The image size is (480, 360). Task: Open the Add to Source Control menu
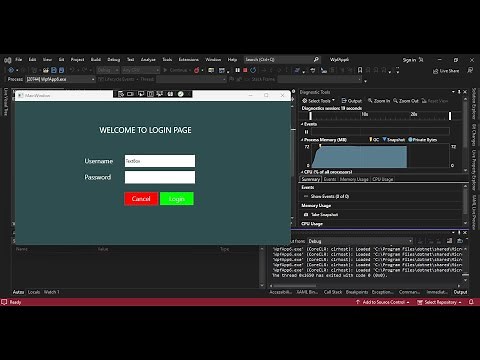point(383,302)
